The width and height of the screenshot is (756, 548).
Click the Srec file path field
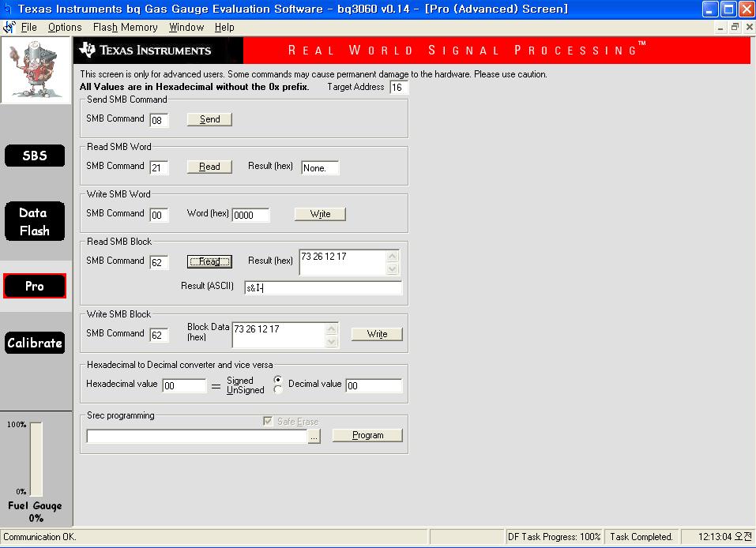(x=197, y=436)
